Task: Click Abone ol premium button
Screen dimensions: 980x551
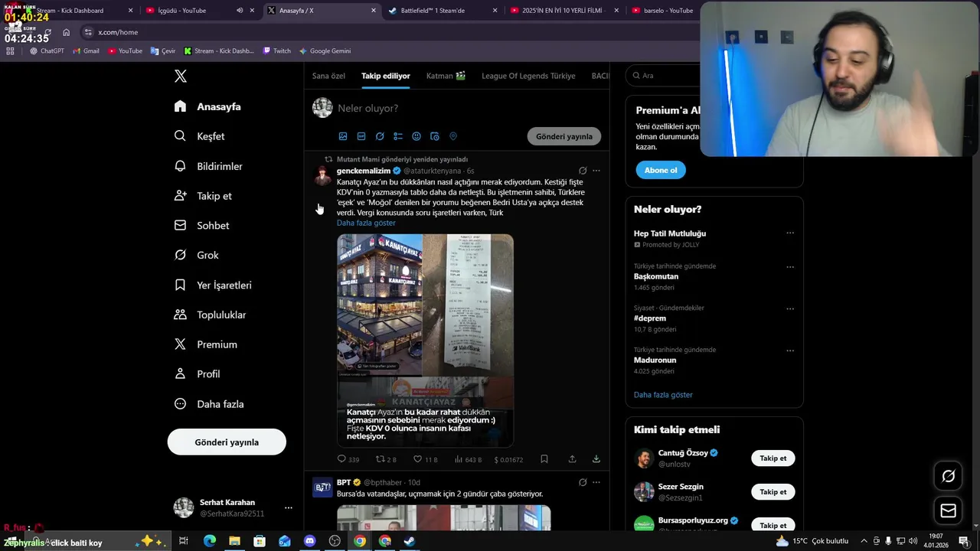Action: click(661, 170)
